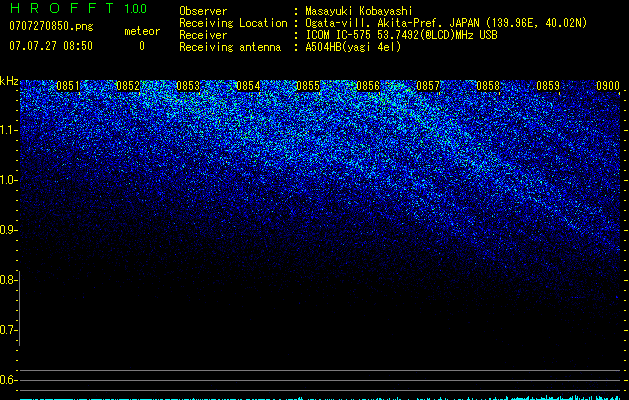Click the name Masayuki Kobayashi
Image resolution: width=629 pixels, height=400 pixels.
pos(359,11)
